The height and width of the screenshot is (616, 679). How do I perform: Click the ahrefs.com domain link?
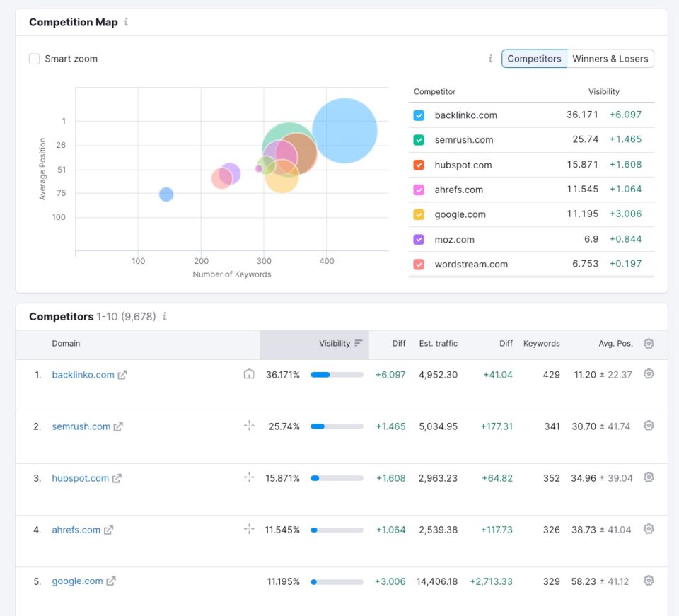point(76,529)
